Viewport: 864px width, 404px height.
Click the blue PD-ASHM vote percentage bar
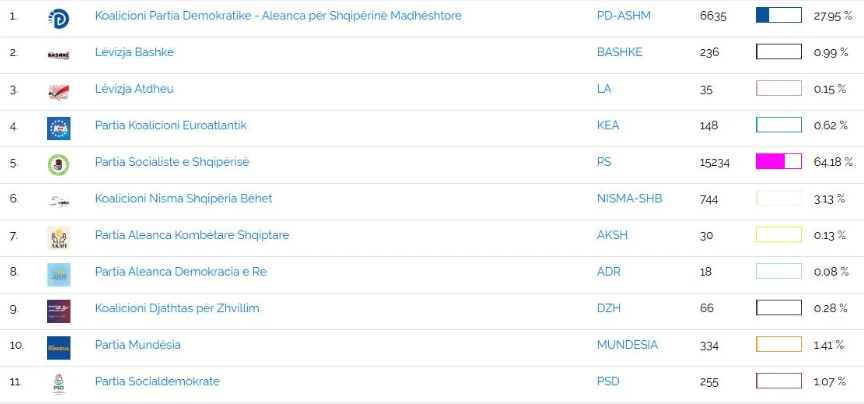pos(778,16)
